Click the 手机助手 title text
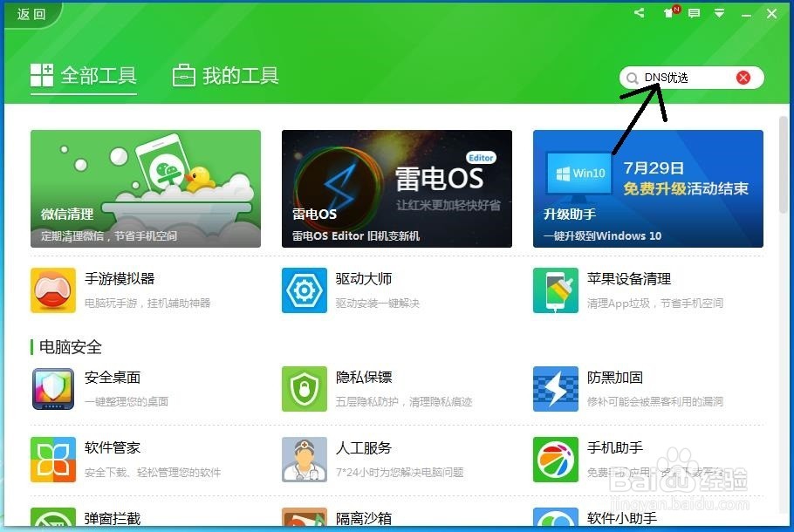 [x=615, y=448]
